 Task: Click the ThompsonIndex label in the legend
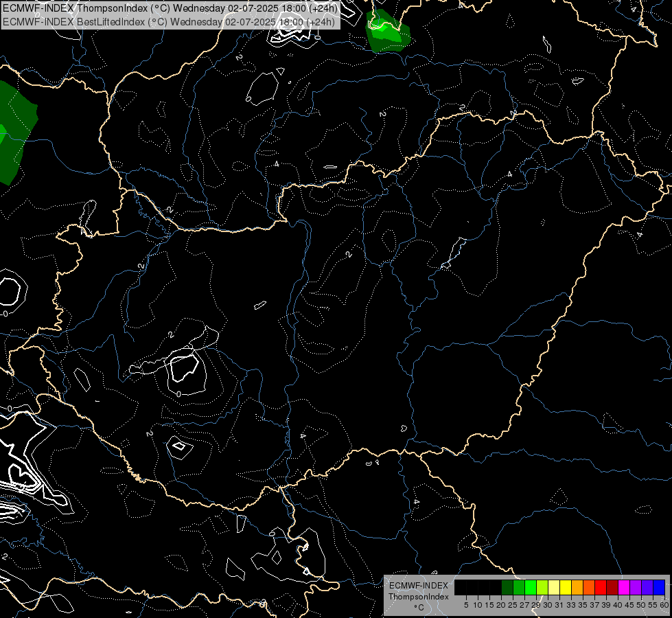tap(419, 597)
